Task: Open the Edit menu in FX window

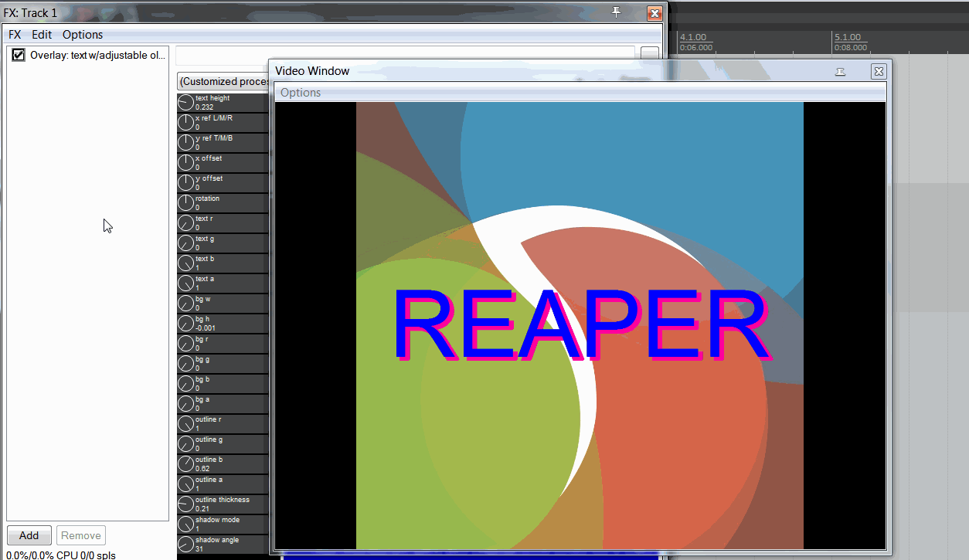Action: pyautogui.click(x=42, y=35)
